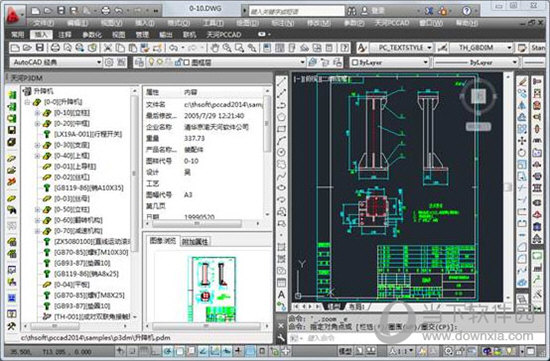Switch to the 常用 ribbon tab
The width and height of the screenshot is (550, 361).
(17, 34)
